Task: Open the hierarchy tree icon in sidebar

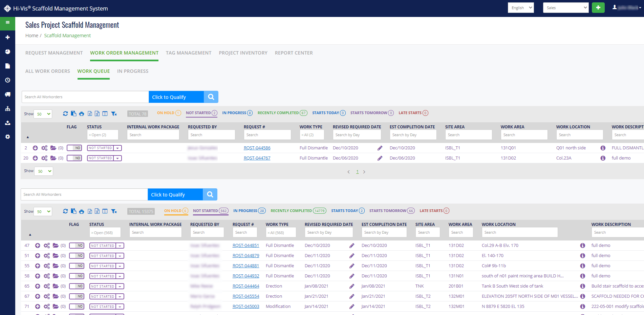Action: point(7,109)
